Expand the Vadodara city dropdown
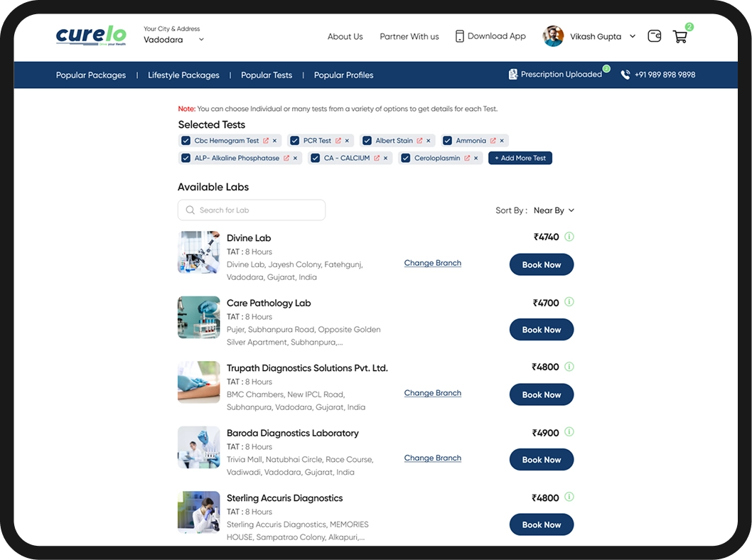This screenshot has width=752, height=560. (x=201, y=40)
